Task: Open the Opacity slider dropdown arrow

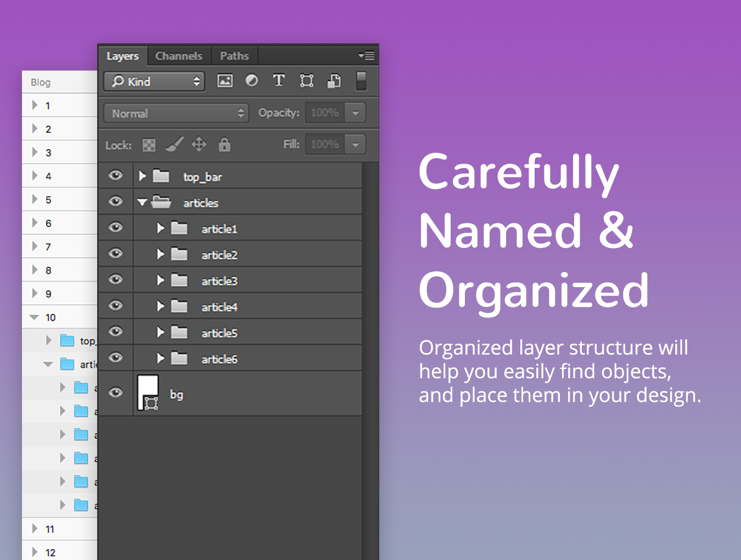Action: pos(356,113)
